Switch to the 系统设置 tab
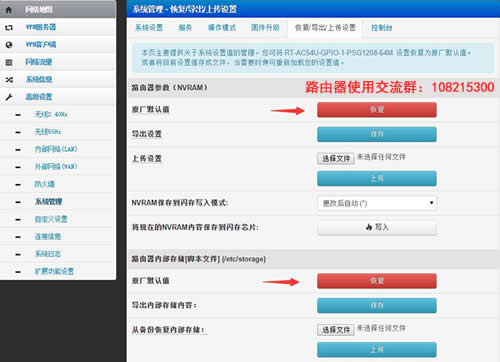This screenshot has width=500, height=362. coord(149,28)
